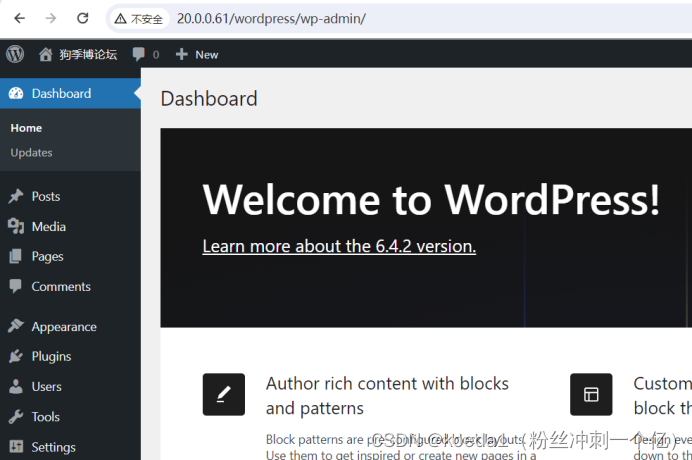Open the Updates submenu item

31,153
